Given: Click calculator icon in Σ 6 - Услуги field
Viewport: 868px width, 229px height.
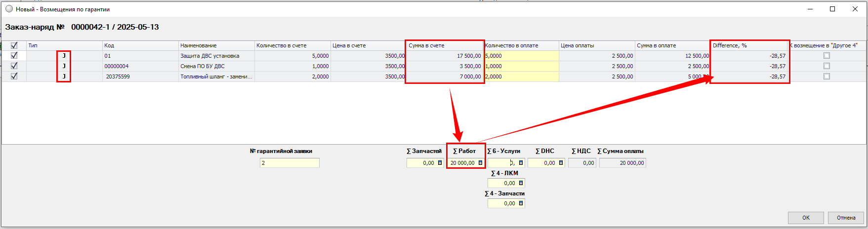Looking at the screenshot, I should click(521, 163).
